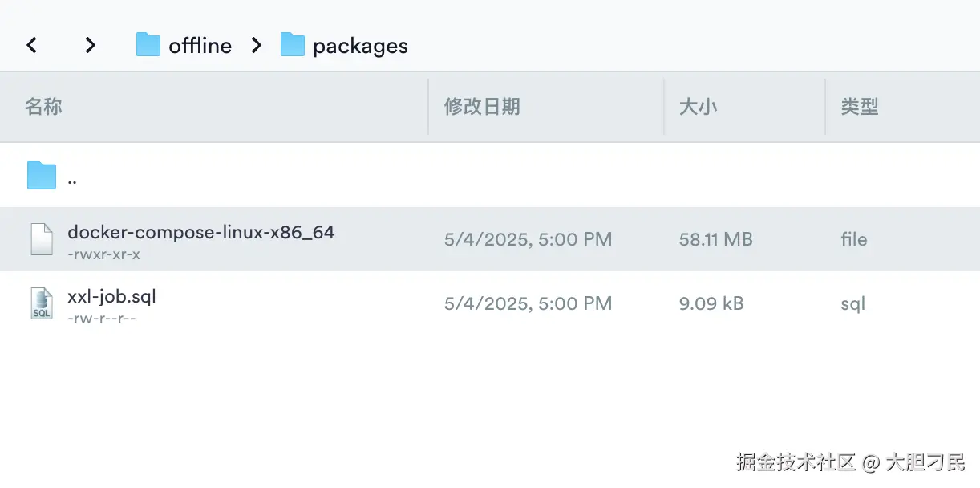Sort by the 大小 column header
Screen dimensions: 980x488
tap(698, 107)
